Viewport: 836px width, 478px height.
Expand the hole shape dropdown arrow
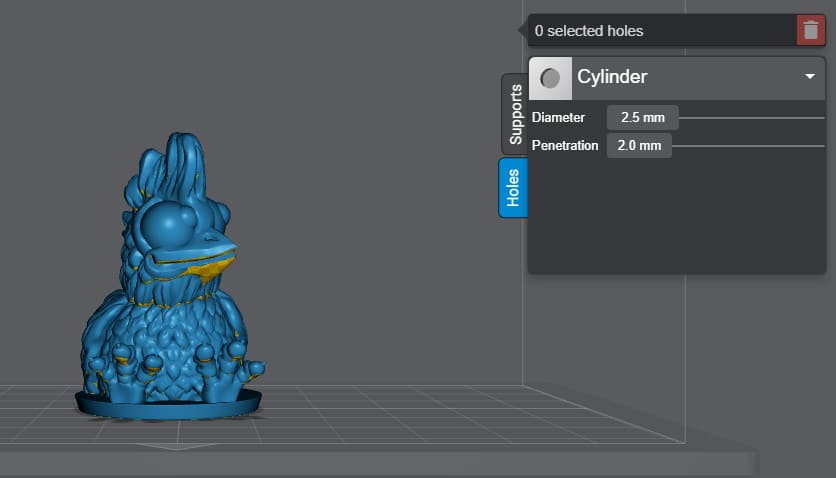(810, 77)
